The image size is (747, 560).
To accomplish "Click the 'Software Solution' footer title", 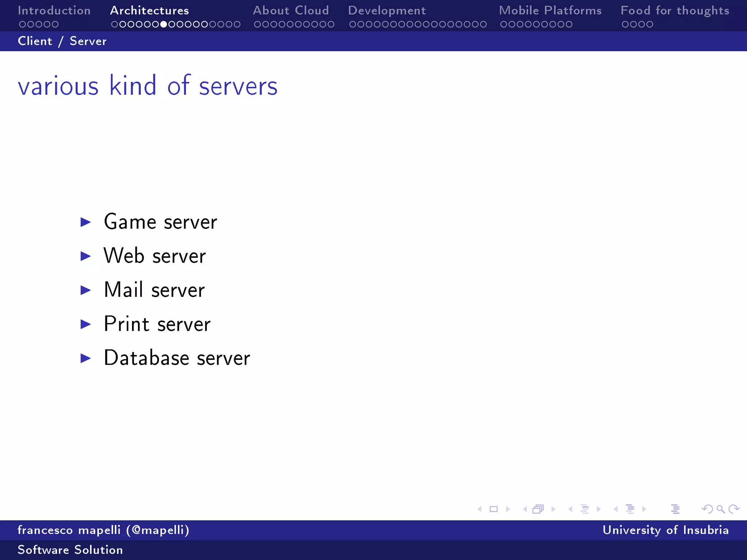I will pos(70,550).
